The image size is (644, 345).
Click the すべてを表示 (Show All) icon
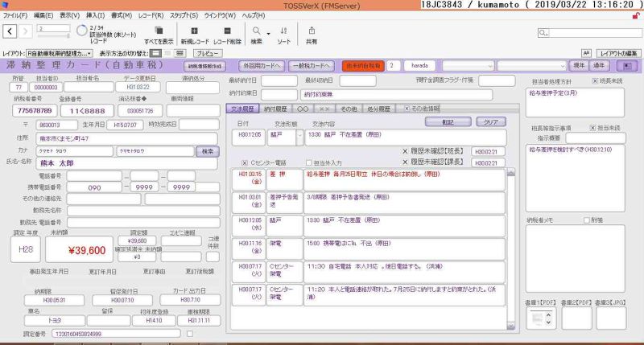coord(159,31)
